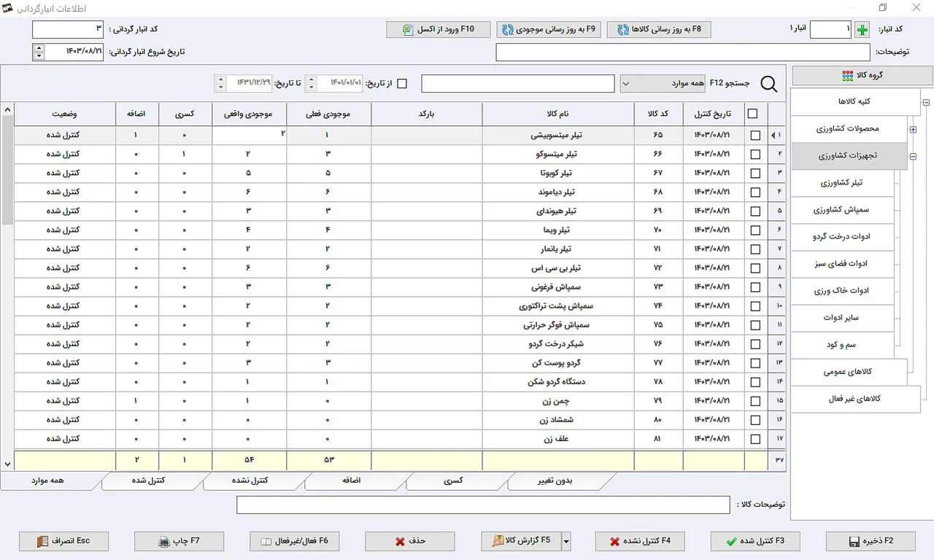Image resolution: width=934 pixels, height=560 pixels.
Task: Click the 'کد انبار گردانی' code field
Action: click(x=69, y=30)
